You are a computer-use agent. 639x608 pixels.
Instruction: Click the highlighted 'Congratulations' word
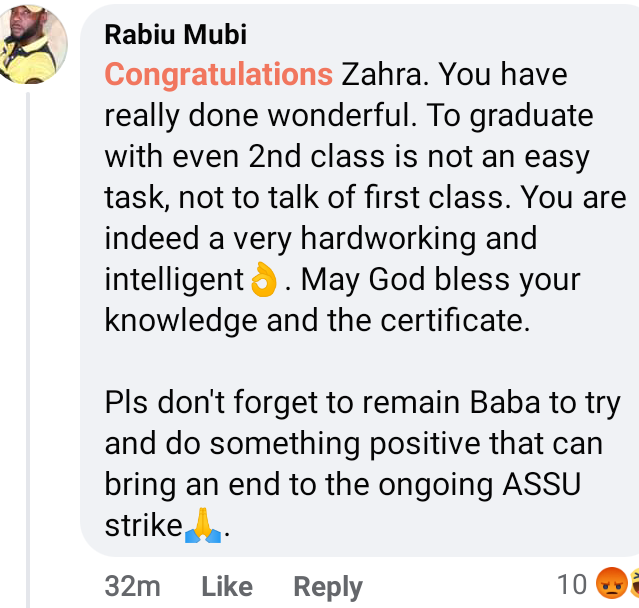click(x=218, y=75)
